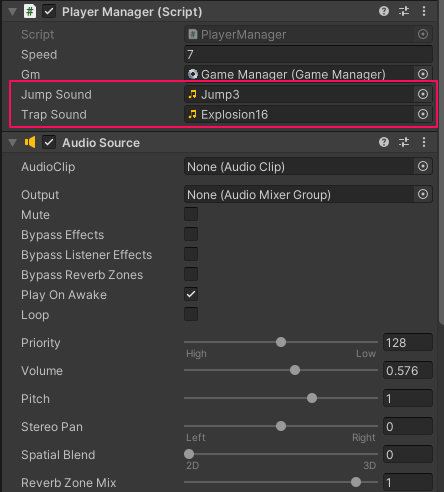
Task: Click the Game Manager object icon
Action: pos(193,74)
